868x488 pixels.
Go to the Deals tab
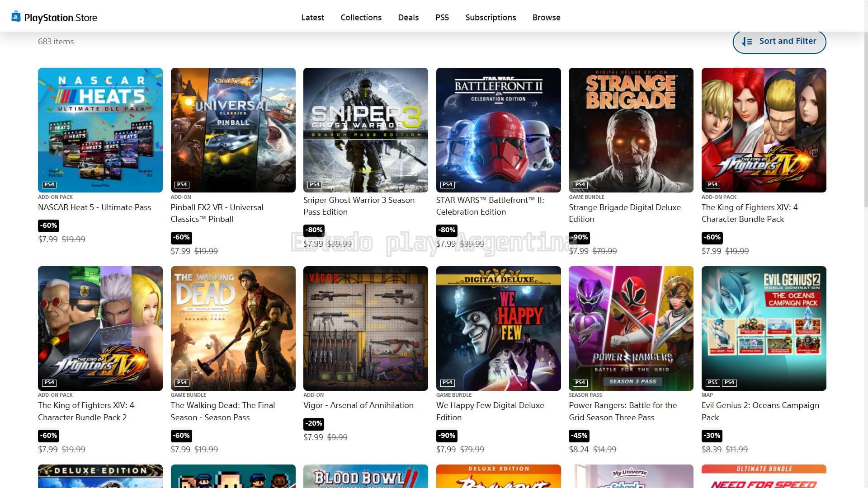(x=408, y=17)
